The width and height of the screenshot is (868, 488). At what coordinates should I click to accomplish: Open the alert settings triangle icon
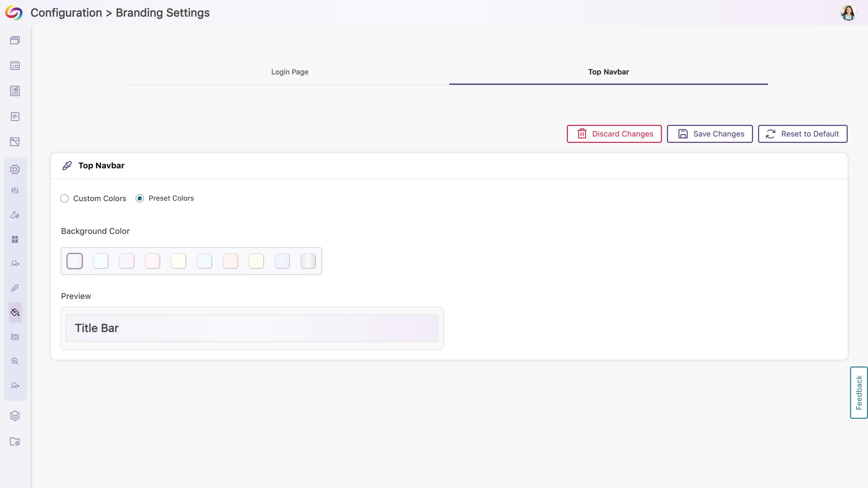pos(15,215)
